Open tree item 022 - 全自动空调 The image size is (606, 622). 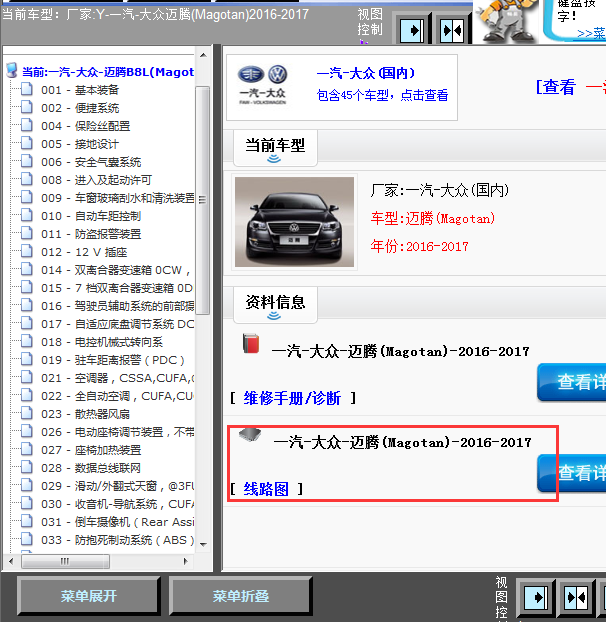tap(117, 396)
